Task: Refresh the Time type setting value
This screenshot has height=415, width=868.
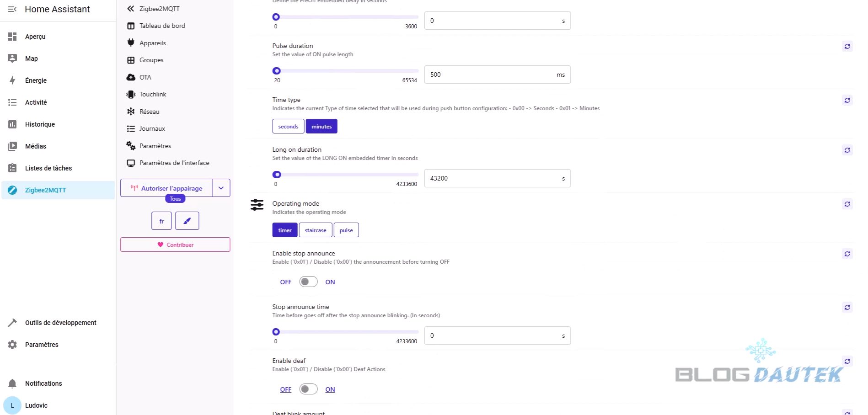Action: 847,101
